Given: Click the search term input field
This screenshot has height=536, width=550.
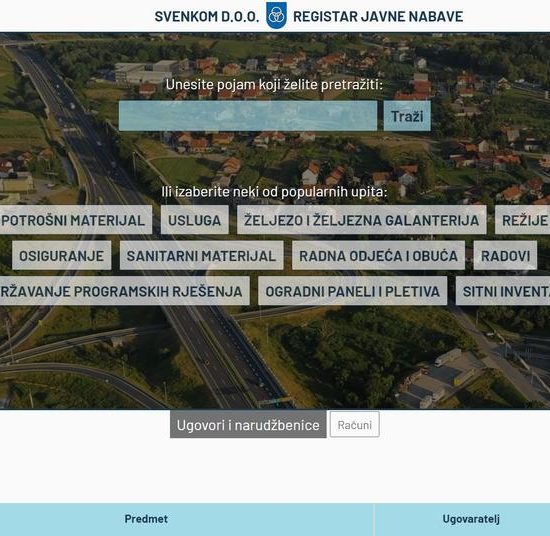Looking at the screenshot, I should 248,116.
